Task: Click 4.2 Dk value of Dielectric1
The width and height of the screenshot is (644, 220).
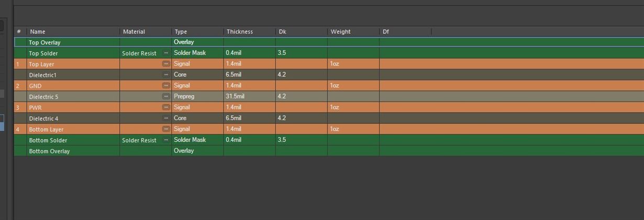Action: 282,75
